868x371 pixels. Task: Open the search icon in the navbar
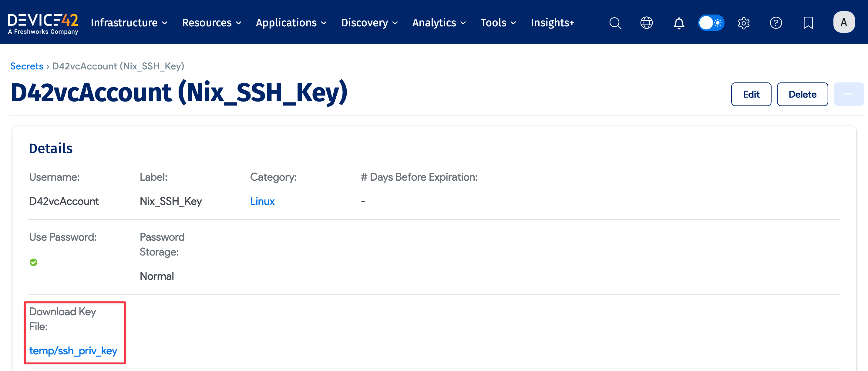615,22
